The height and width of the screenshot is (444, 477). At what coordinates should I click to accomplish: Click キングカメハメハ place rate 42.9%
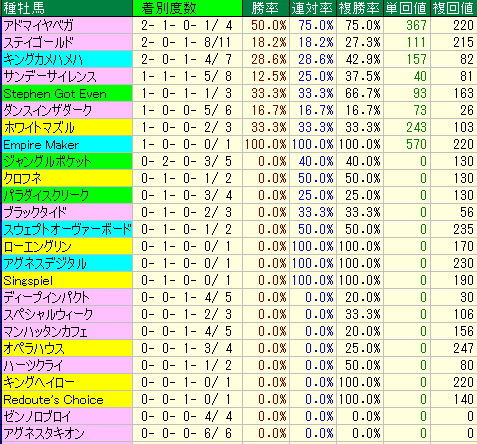tap(363, 59)
